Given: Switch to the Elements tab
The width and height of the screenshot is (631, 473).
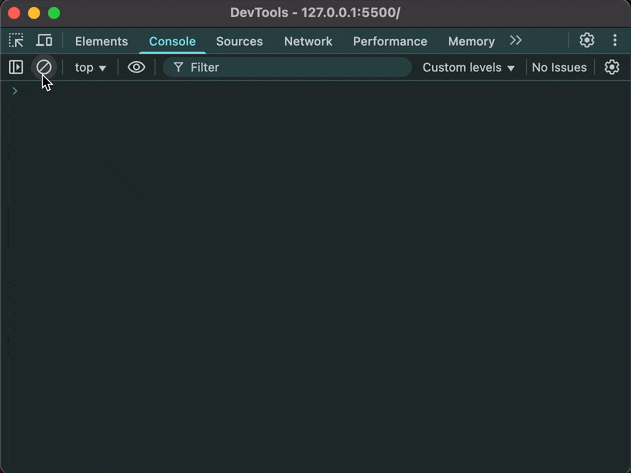Looking at the screenshot, I should click(101, 41).
